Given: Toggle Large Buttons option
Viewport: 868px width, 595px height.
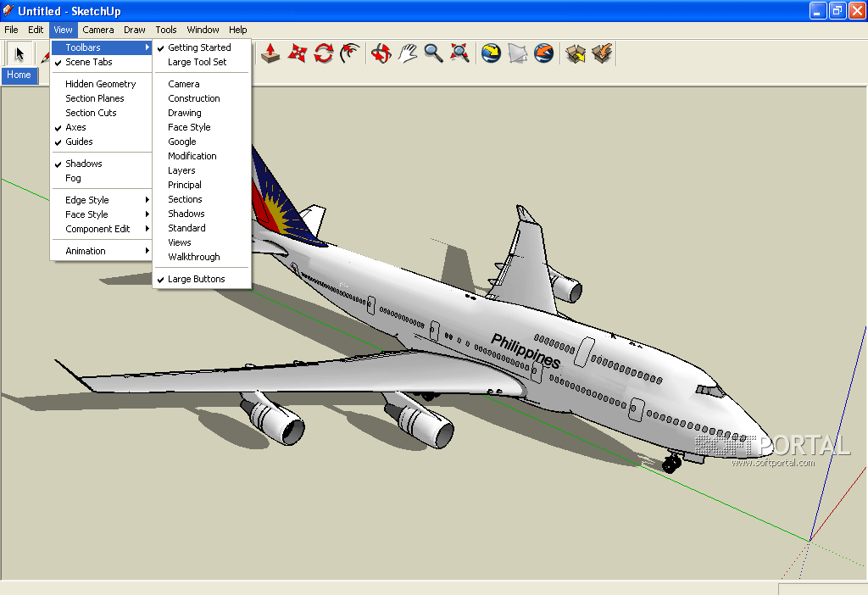Looking at the screenshot, I should (x=202, y=279).
